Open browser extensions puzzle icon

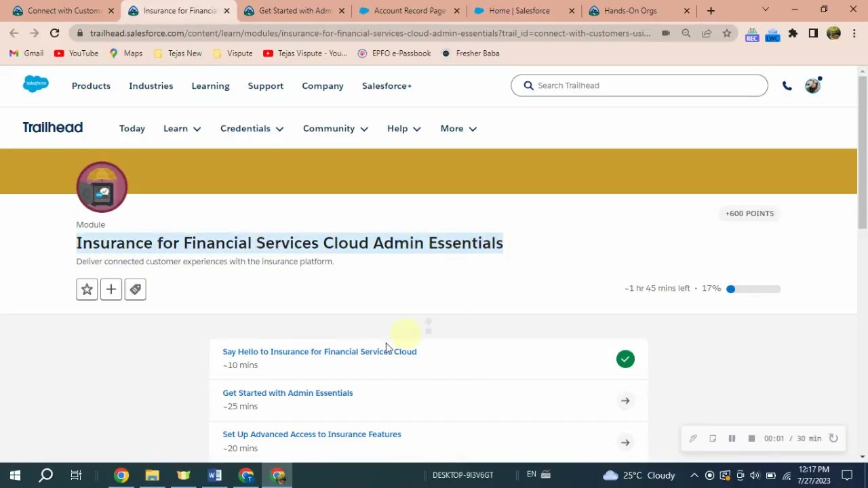(x=793, y=33)
